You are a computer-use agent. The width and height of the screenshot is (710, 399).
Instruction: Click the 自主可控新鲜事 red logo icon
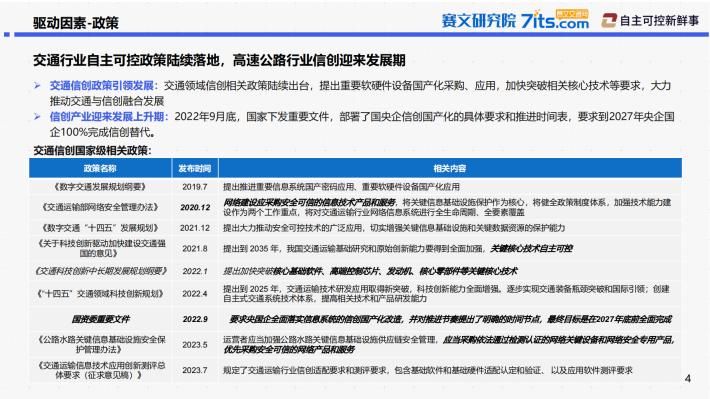coord(609,20)
